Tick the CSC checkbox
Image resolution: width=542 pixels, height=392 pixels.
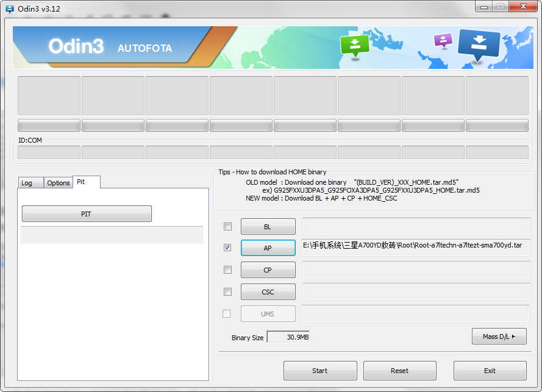click(227, 292)
